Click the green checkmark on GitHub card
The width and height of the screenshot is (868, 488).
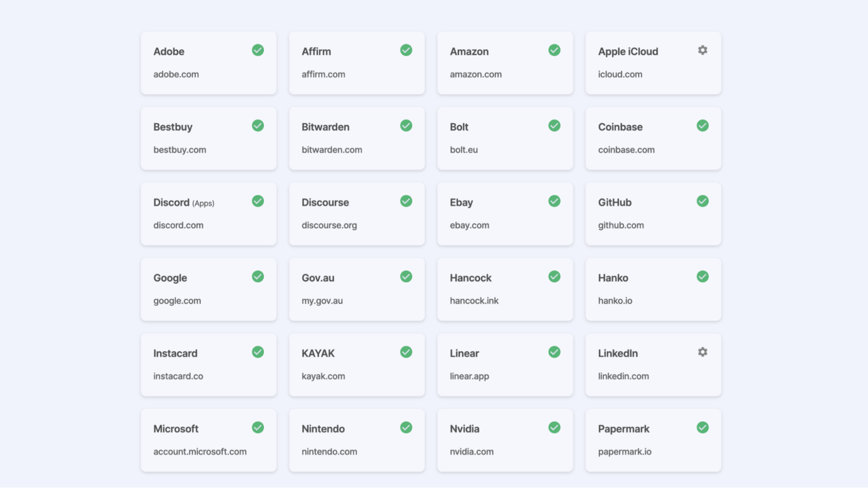click(703, 201)
